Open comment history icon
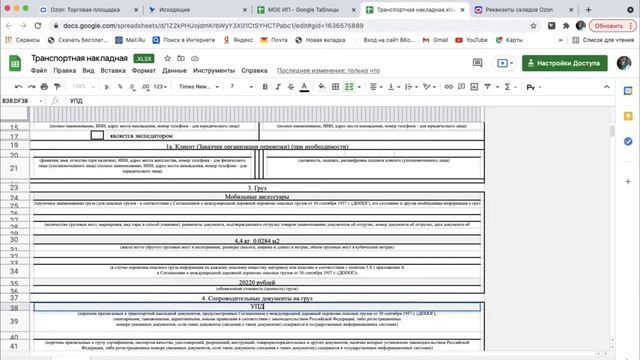This screenshot has width=640, height=360. click(x=477, y=63)
